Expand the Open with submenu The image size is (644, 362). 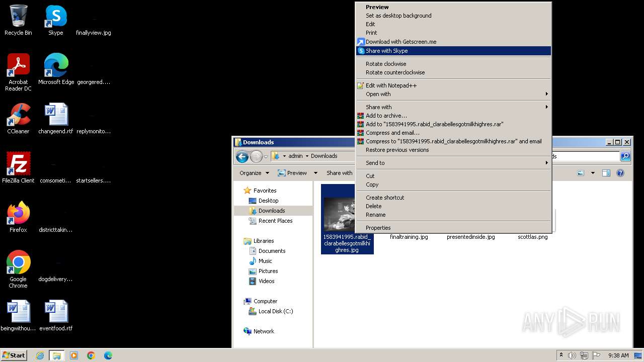pos(454,94)
